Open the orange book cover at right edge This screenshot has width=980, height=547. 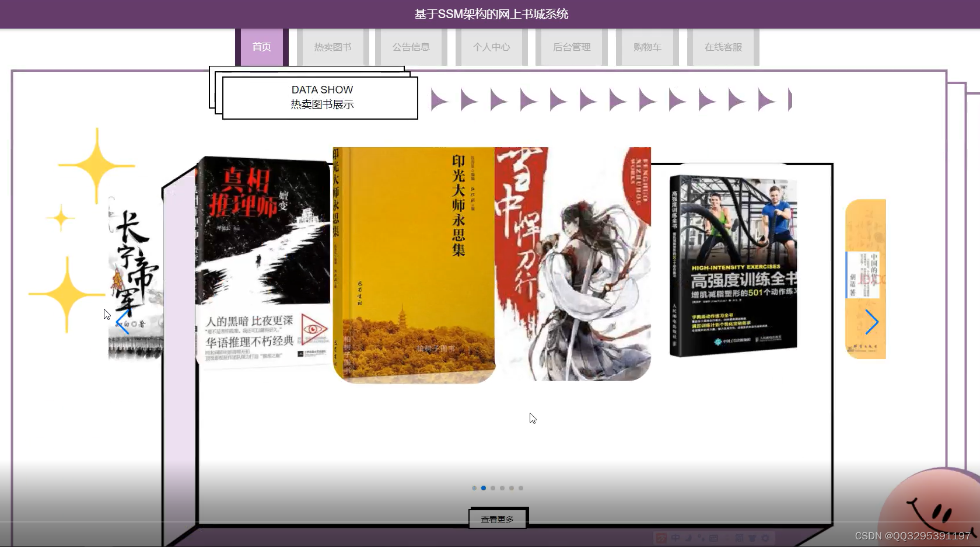[866, 279]
